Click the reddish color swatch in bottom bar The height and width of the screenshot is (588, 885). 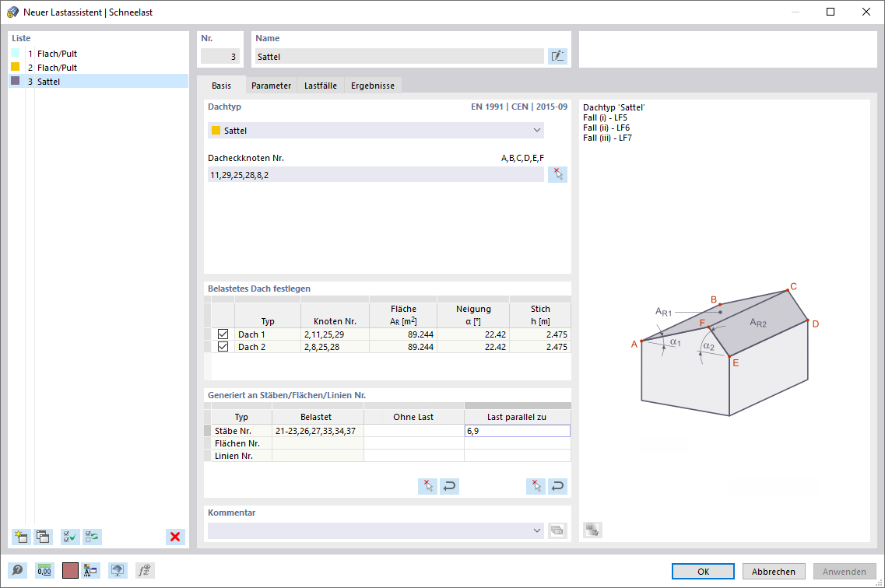point(71,571)
